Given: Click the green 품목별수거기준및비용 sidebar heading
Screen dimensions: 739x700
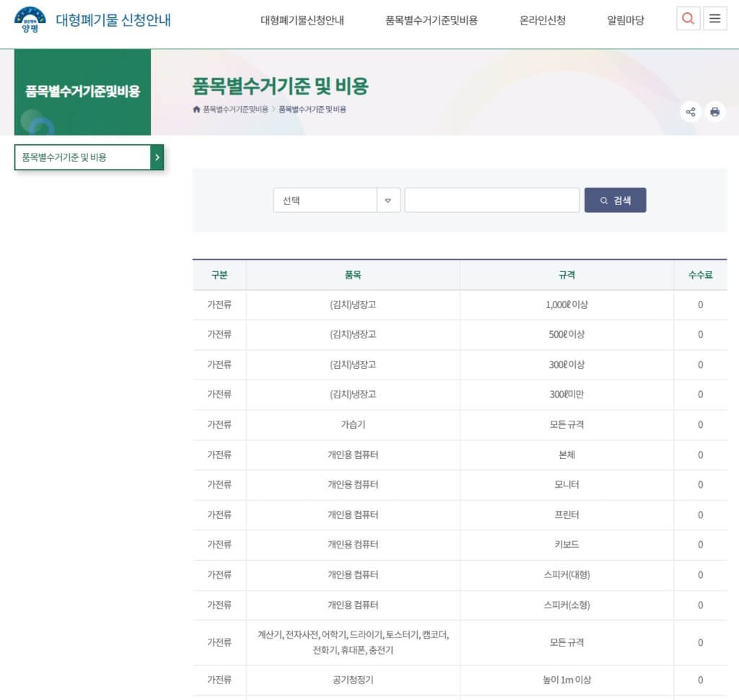Looking at the screenshot, I should [82, 91].
